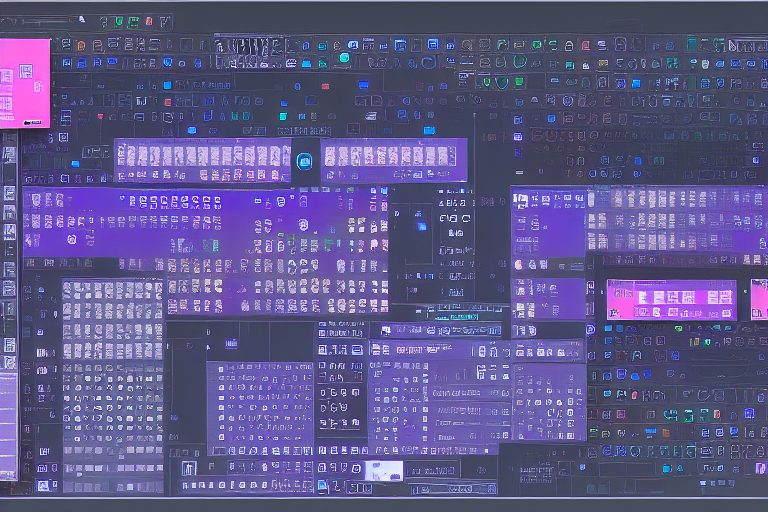Expand the purple panel header on the right side

click(640, 197)
